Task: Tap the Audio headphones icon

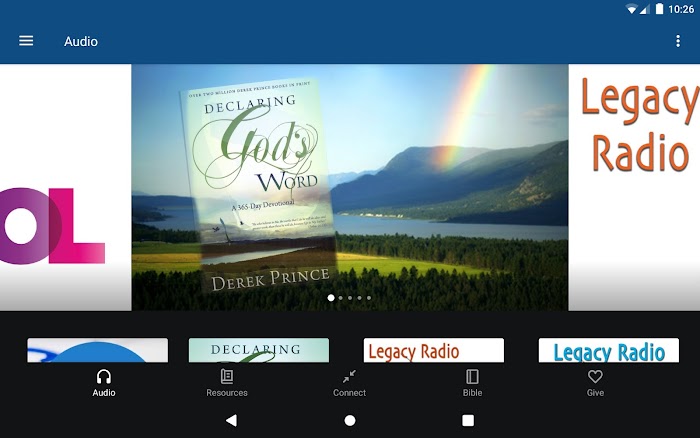Action: (104, 377)
